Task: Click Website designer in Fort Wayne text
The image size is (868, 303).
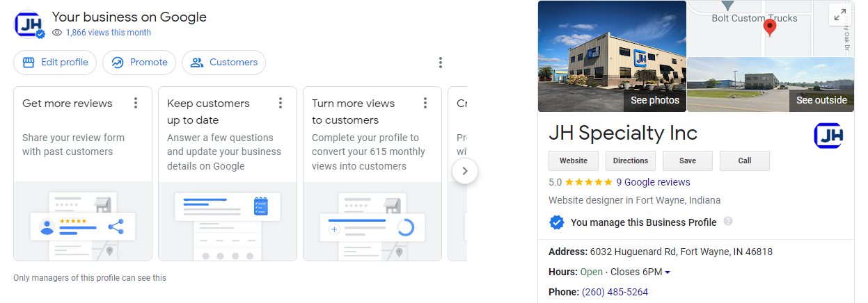Action: 635,200
